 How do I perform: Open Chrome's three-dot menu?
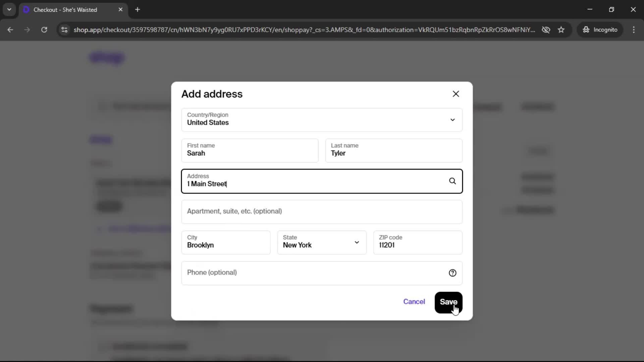click(x=634, y=29)
